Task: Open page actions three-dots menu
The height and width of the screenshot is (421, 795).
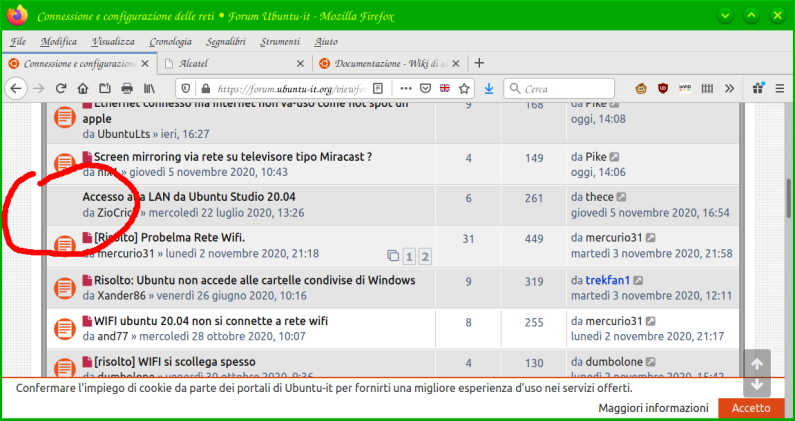Action: click(406, 89)
